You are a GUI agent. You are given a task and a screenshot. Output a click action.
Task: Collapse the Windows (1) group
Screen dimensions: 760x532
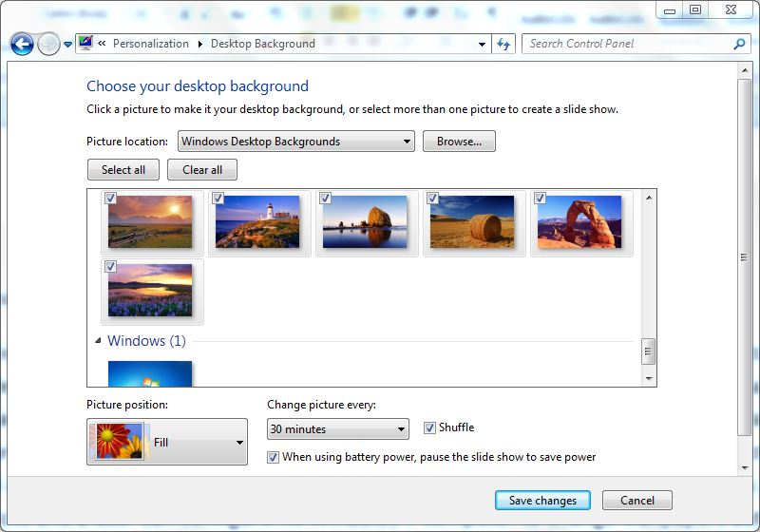click(97, 340)
